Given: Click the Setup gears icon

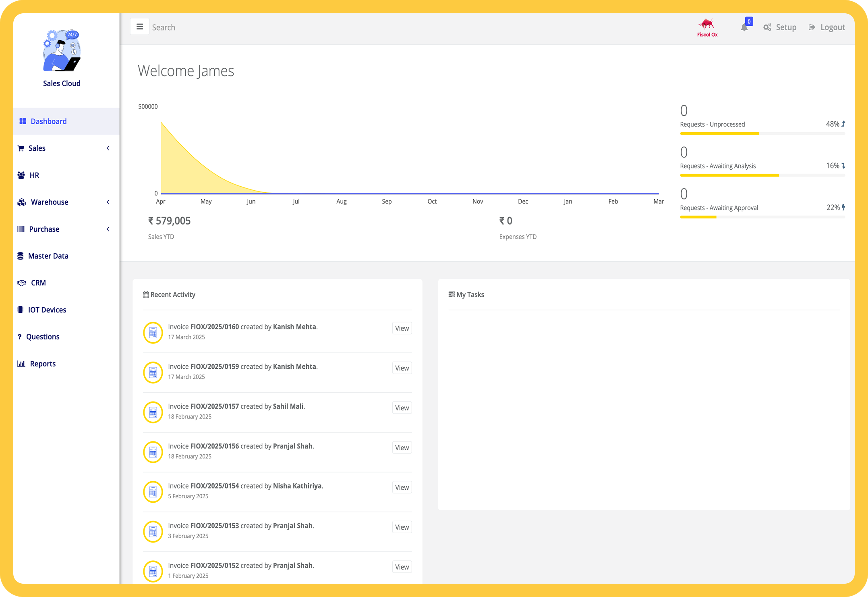Looking at the screenshot, I should coord(767,27).
